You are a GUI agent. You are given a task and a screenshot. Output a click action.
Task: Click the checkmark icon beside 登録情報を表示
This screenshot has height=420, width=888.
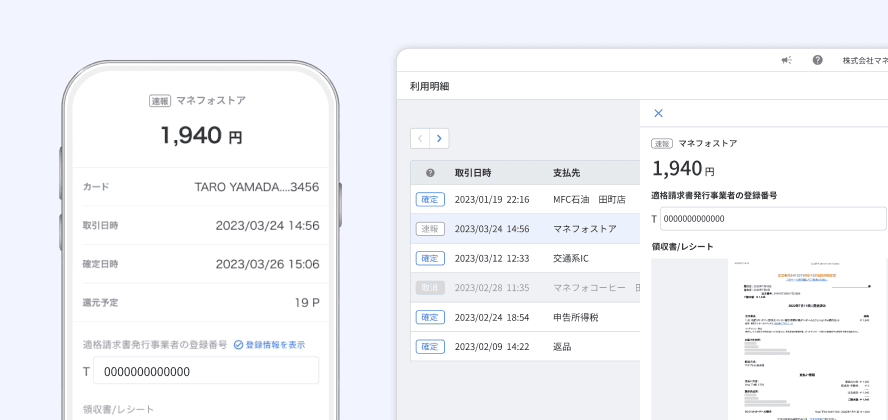[x=238, y=345]
